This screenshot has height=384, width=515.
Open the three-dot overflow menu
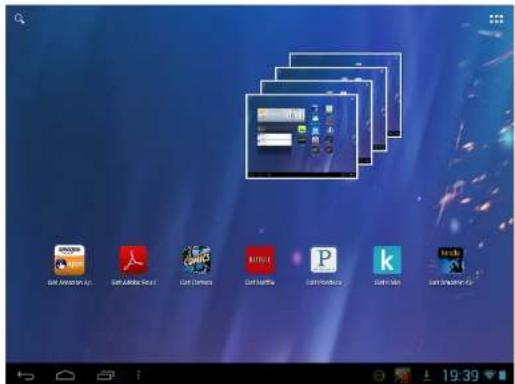pyautogui.click(x=139, y=375)
